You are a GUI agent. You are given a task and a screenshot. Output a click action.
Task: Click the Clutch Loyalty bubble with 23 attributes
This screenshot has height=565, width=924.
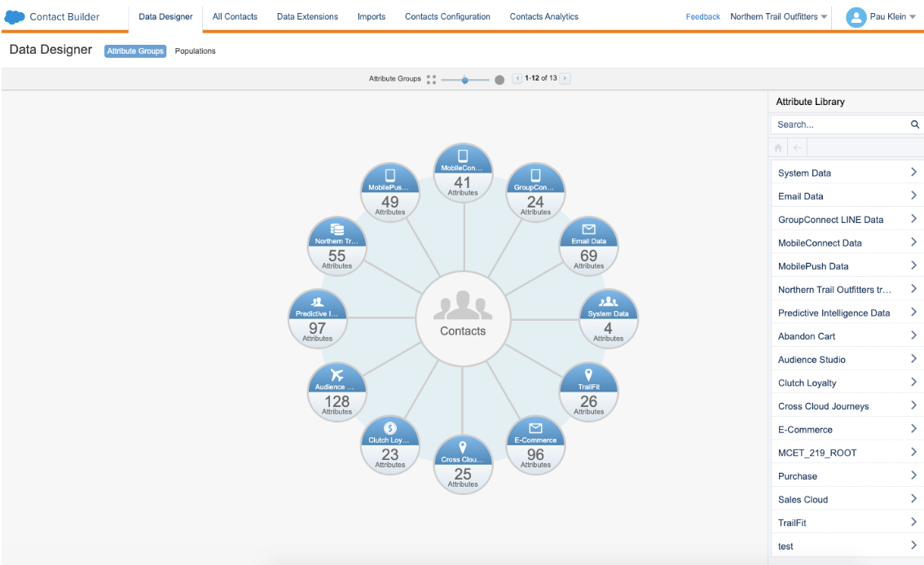click(389, 445)
